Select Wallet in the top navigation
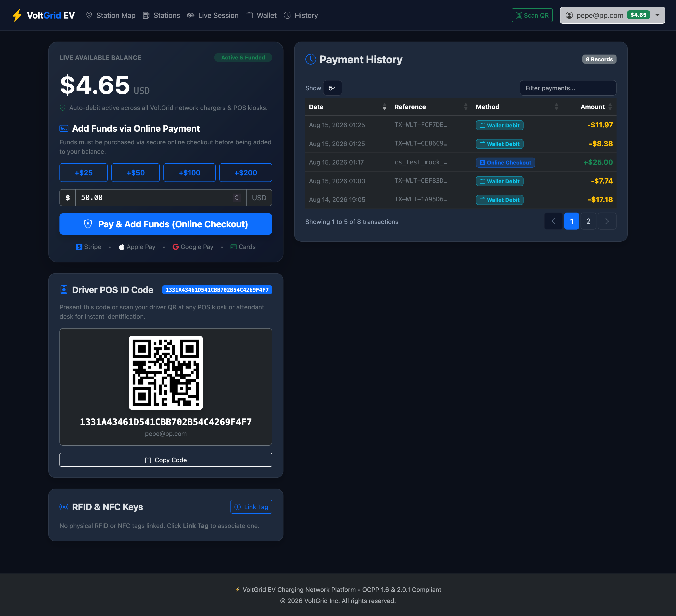The image size is (676, 616). 261,15
